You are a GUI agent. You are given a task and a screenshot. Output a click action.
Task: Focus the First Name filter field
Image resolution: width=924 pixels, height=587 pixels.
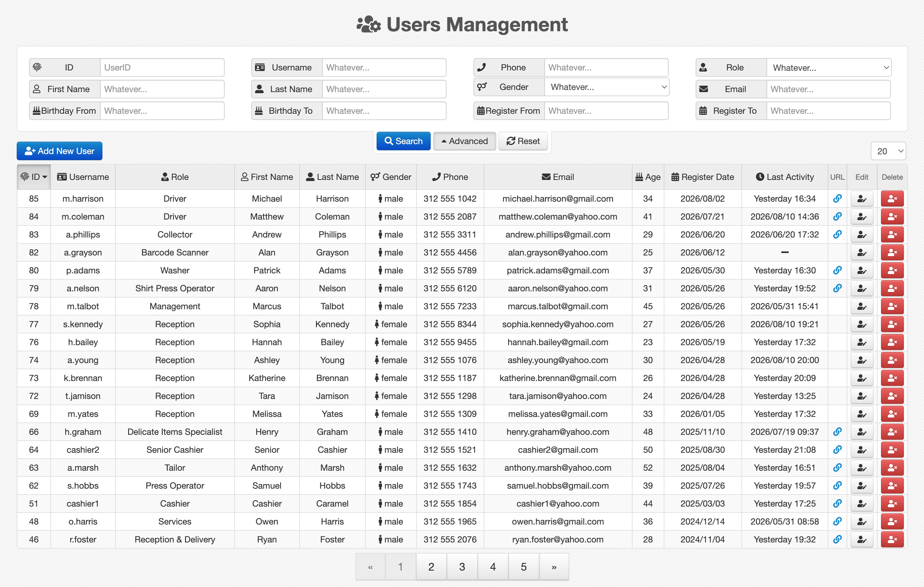[162, 89]
